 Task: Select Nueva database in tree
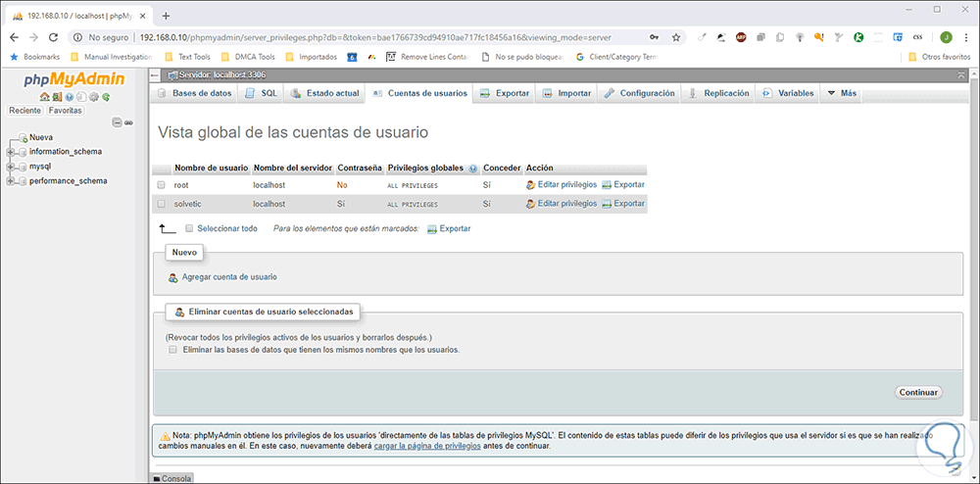pos(41,137)
